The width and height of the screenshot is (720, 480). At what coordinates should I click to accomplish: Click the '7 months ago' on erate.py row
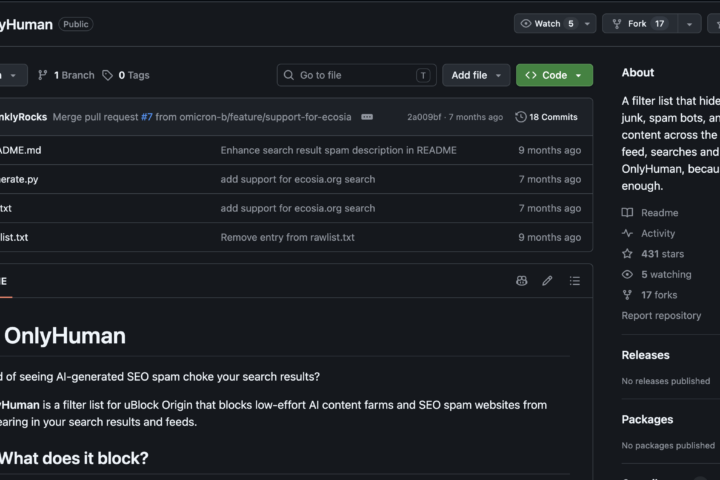click(x=550, y=179)
